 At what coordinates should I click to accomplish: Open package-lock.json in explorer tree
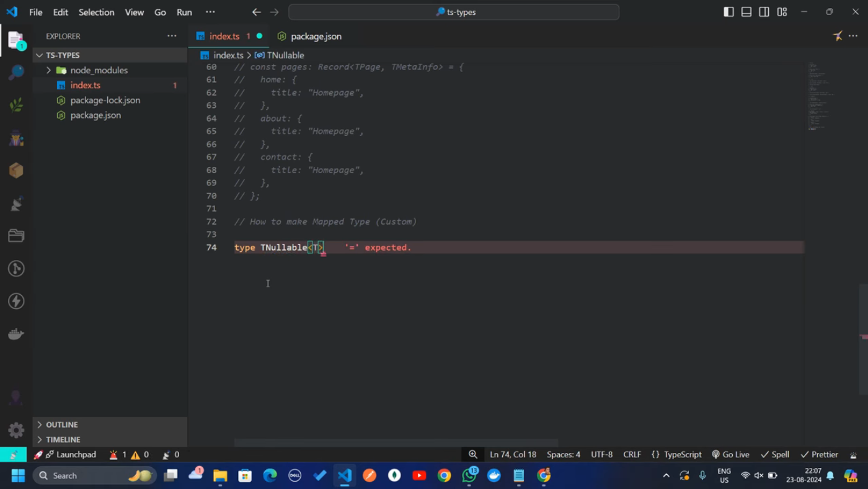pos(110,100)
